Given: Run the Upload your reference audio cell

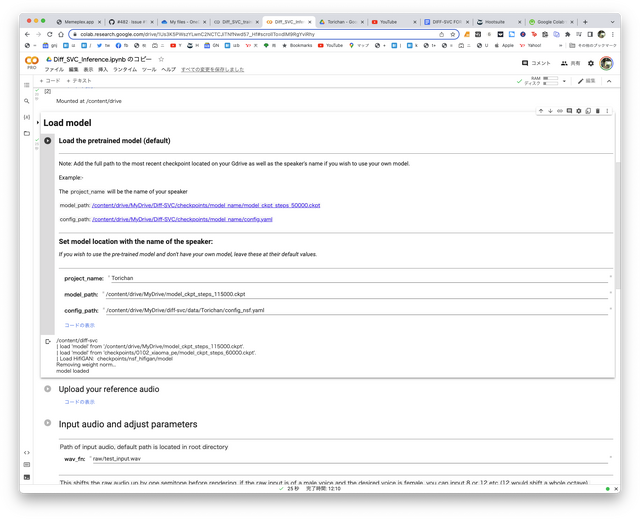Looking at the screenshot, I should pos(48,389).
